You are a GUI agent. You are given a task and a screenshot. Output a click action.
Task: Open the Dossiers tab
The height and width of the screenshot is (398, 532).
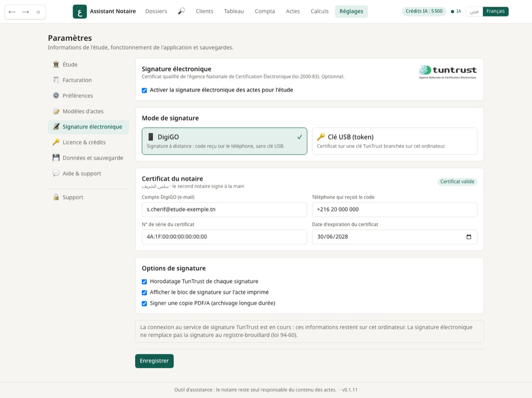pos(156,12)
